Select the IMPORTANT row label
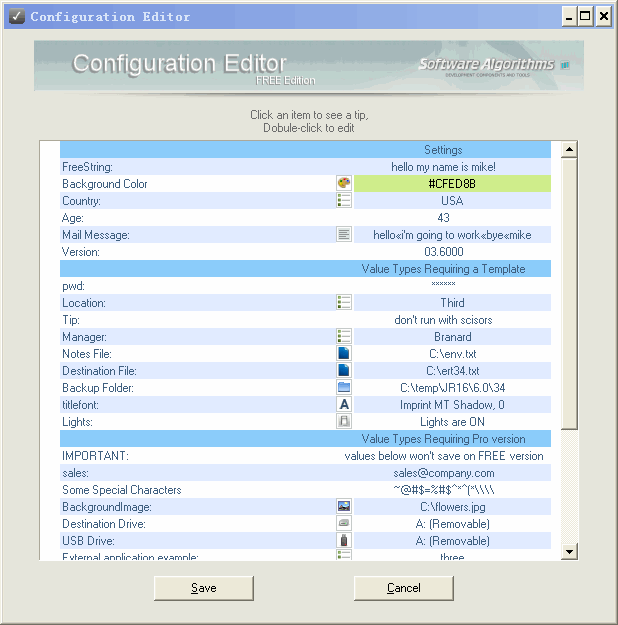The width and height of the screenshot is (618, 625). (x=95, y=456)
